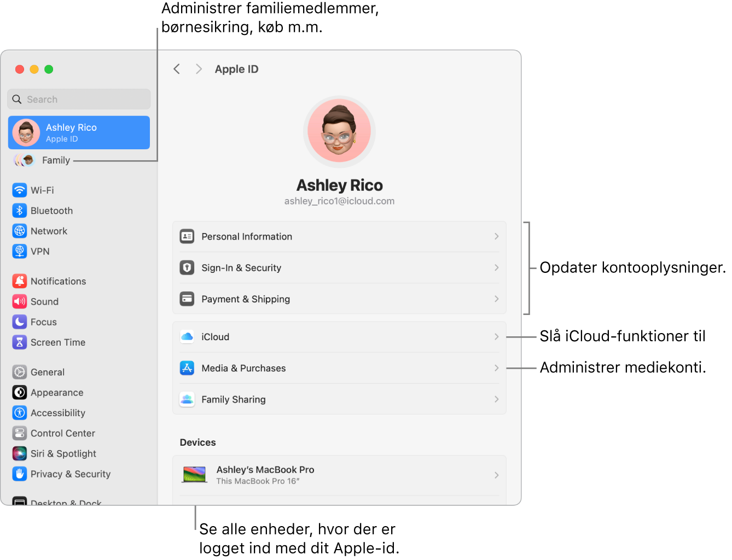Click the Sound label in sidebar
732x560 pixels.
coord(44,301)
